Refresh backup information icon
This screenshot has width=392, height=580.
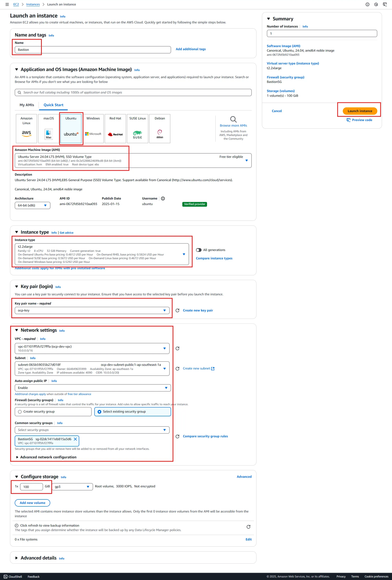pyautogui.click(x=248, y=527)
